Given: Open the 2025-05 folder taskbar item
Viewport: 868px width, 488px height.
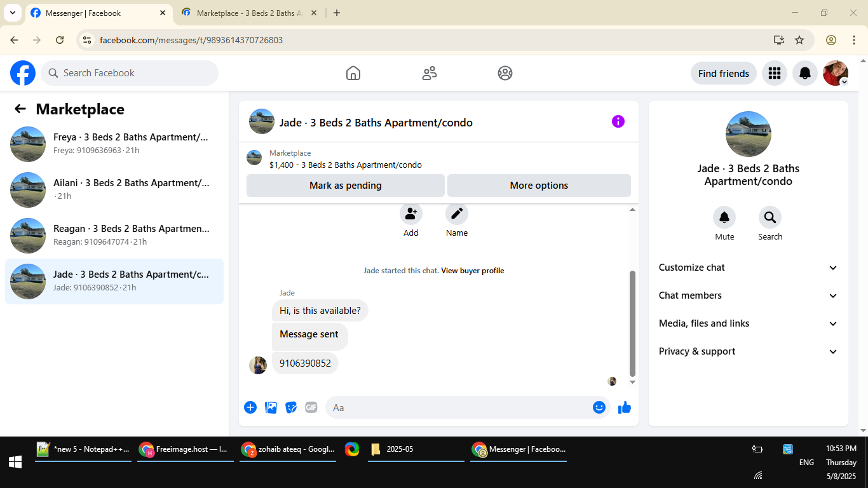Looking at the screenshot, I should (x=416, y=449).
